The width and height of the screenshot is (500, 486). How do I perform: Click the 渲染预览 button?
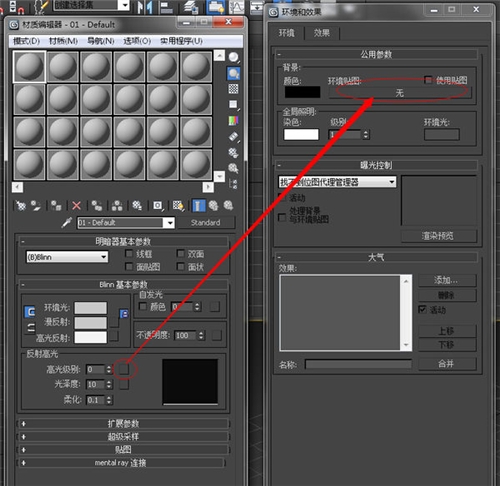point(438,236)
